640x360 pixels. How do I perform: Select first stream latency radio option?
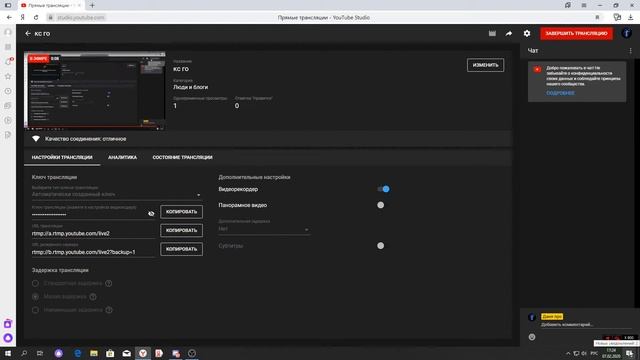tap(36, 283)
